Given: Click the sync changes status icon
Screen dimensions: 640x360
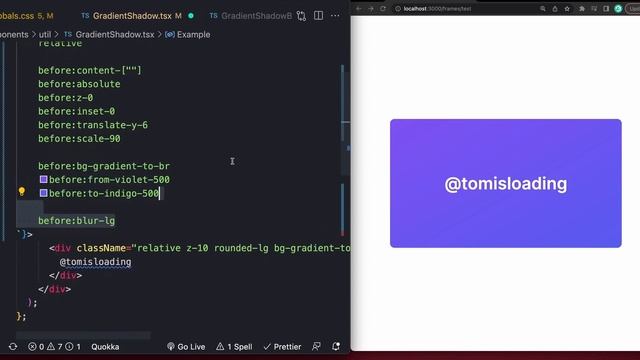Looking at the screenshot, I should (13, 347).
